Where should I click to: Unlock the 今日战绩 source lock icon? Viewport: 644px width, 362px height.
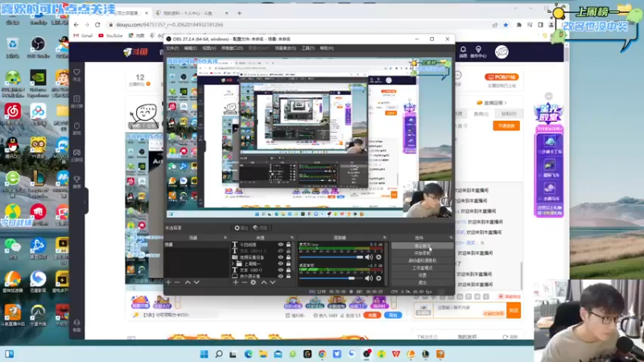pyautogui.click(x=288, y=245)
